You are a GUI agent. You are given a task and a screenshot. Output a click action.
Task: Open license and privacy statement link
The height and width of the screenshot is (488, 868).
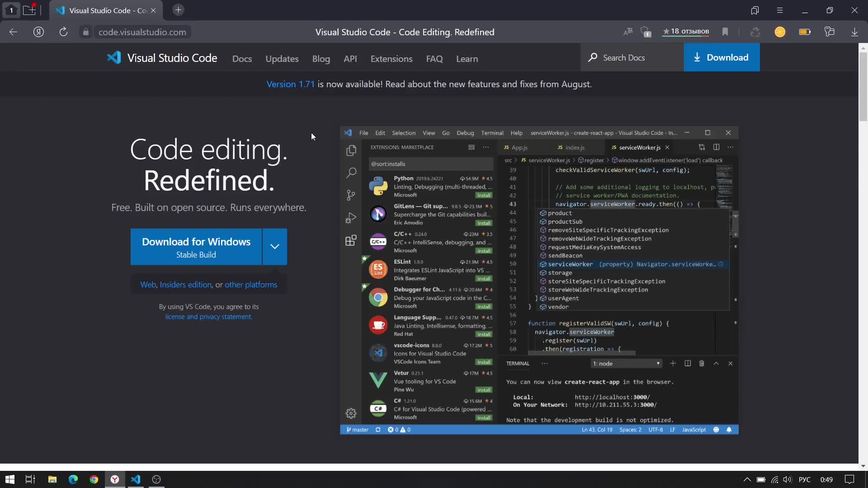208,317
